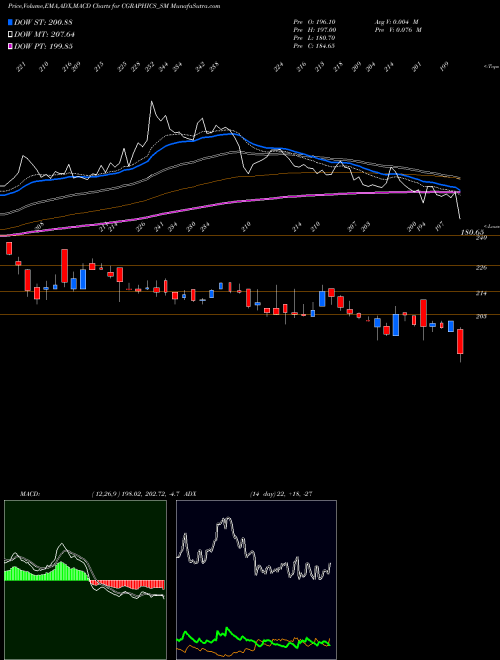Select the 'DOW MT: 207.64' legend text
This screenshot has width=500, height=660.
(45, 34)
